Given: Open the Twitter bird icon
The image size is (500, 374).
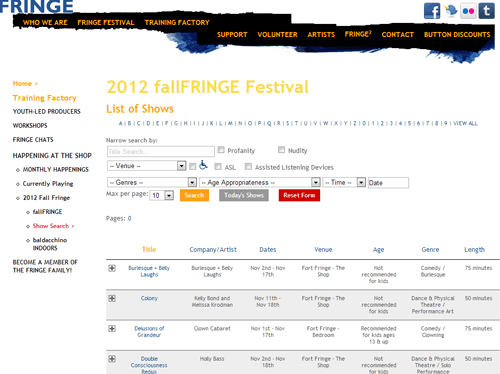Looking at the screenshot, I should pyautogui.click(x=450, y=11).
